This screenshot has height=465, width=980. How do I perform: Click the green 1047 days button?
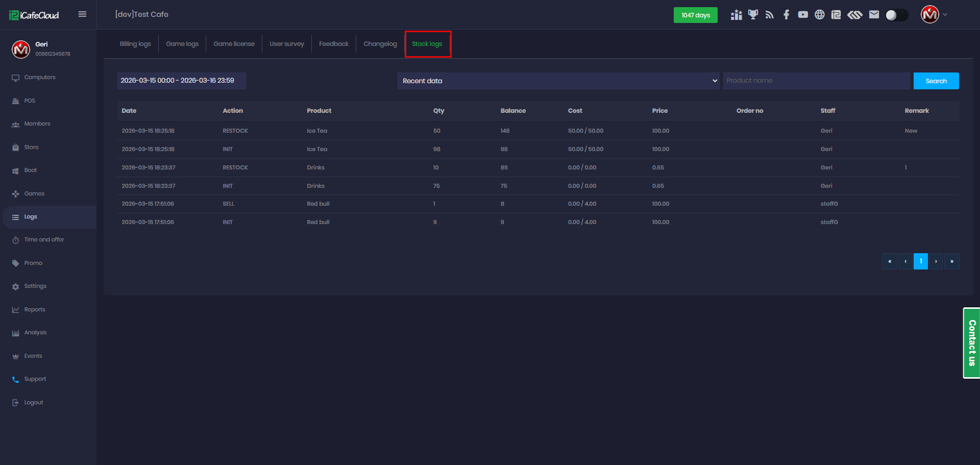[695, 15]
